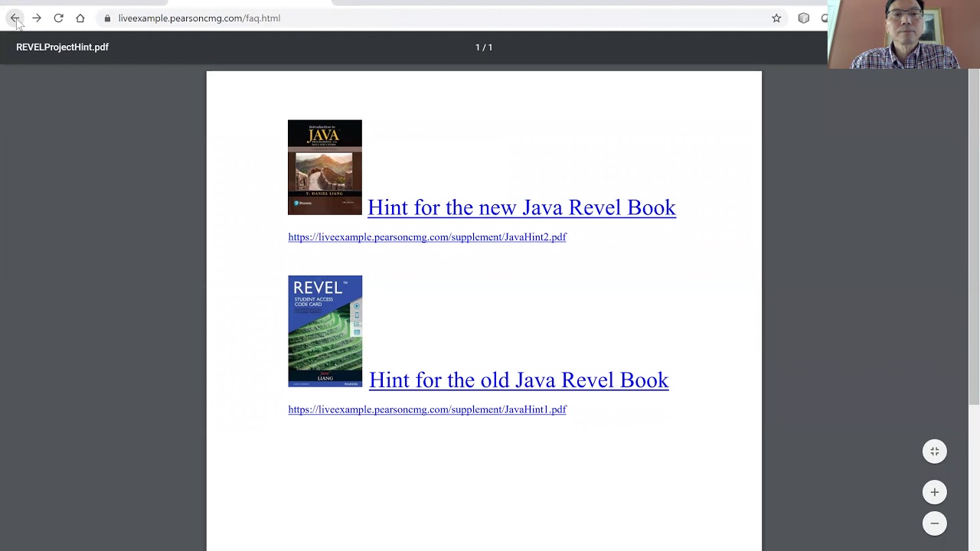
Task: Zoom out of the PDF
Action: coord(934,523)
